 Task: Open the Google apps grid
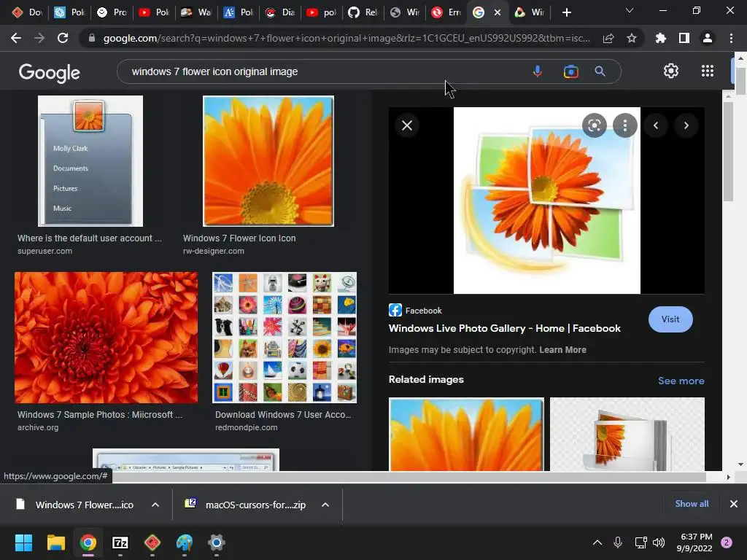pos(708,71)
